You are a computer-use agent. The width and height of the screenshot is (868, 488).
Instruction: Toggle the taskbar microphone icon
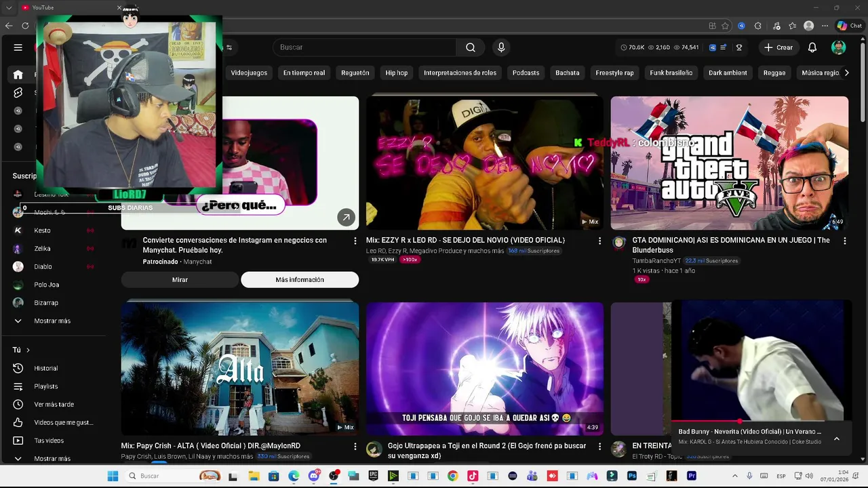(x=749, y=476)
